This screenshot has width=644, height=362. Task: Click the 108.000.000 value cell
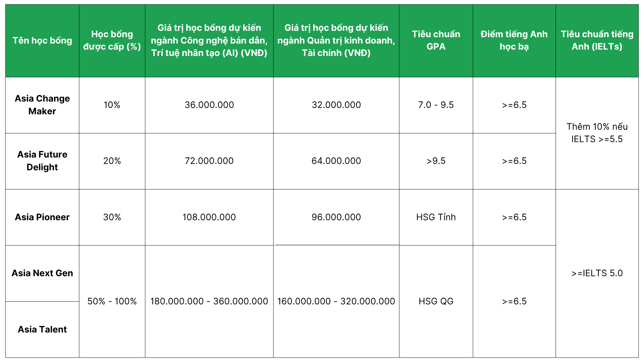(x=209, y=217)
